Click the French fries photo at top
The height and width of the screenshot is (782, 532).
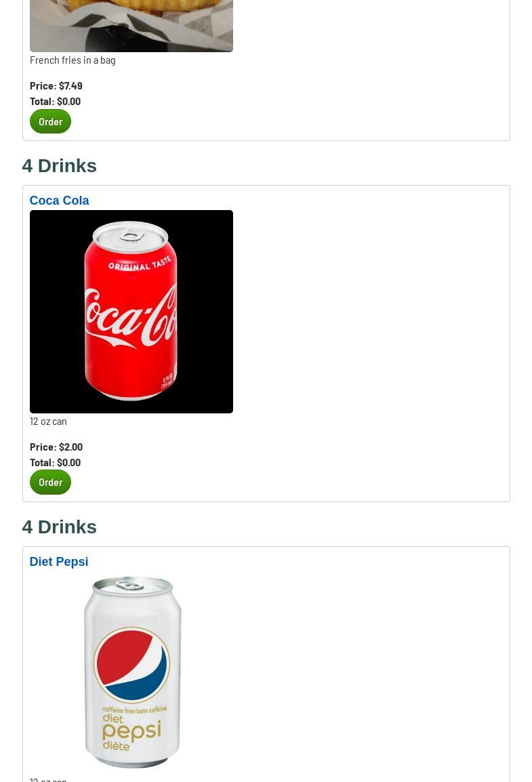131,26
